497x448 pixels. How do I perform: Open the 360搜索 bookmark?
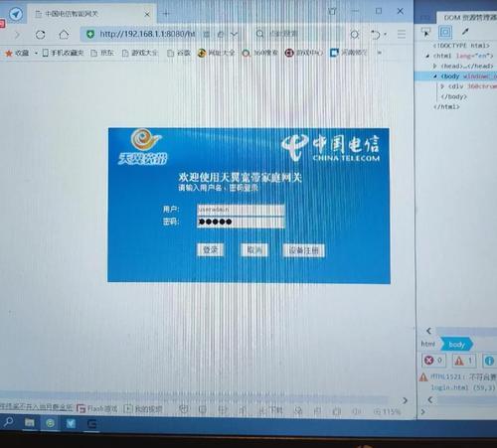click(260, 53)
